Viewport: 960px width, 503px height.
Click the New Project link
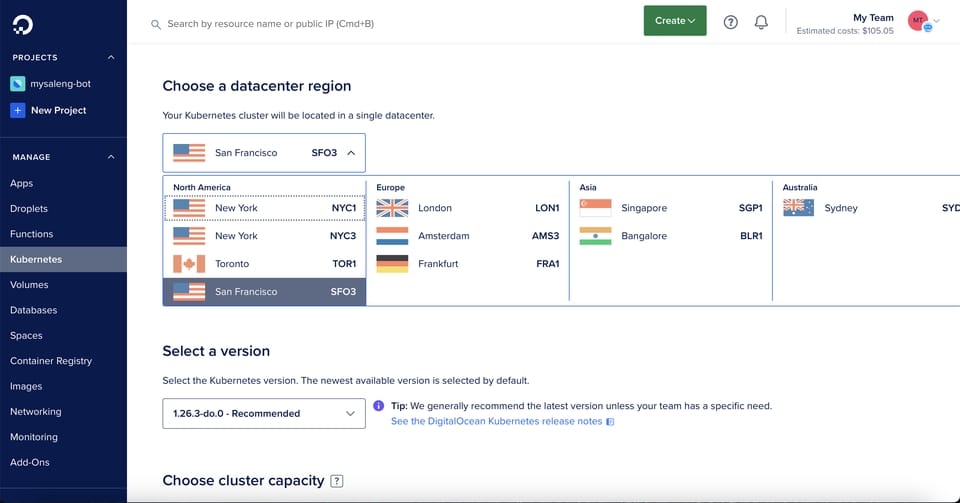pos(59,111)
